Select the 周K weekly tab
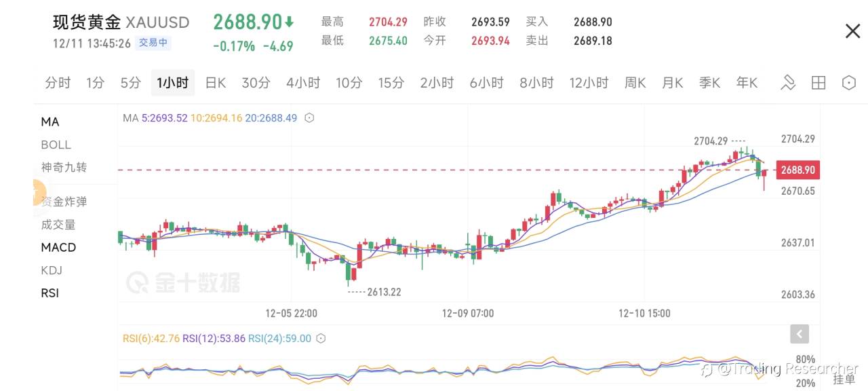Screen dimensions: 868x391 [635, 83]
